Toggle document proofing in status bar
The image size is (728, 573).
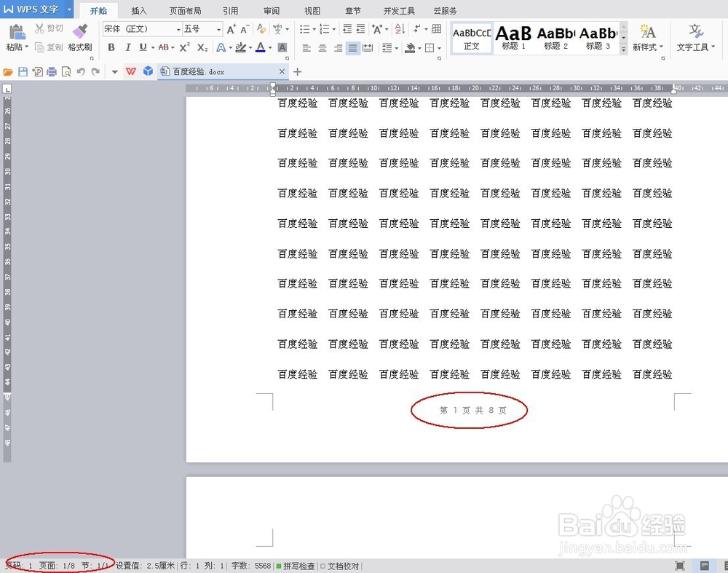340,566
